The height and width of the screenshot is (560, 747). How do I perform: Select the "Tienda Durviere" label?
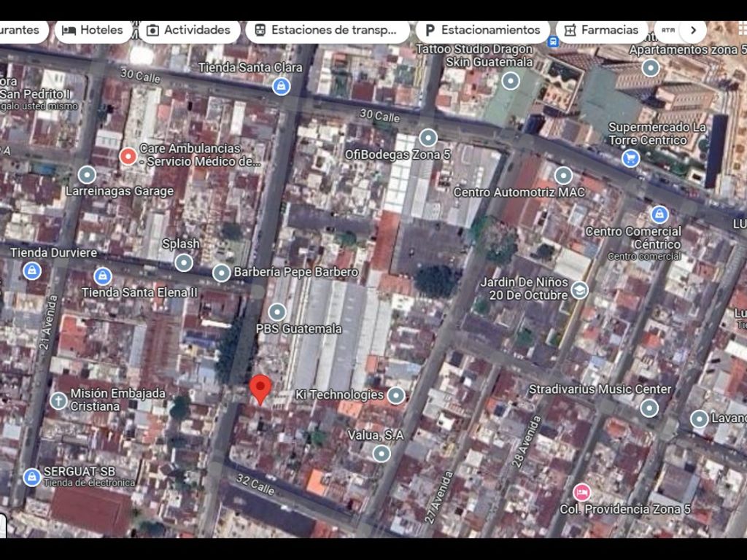coord(53,253)
